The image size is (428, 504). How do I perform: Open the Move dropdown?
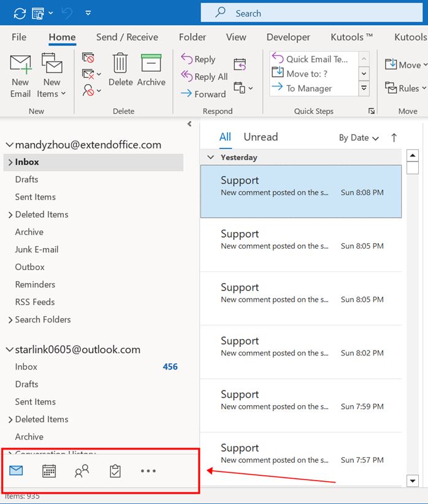(406, 64)
